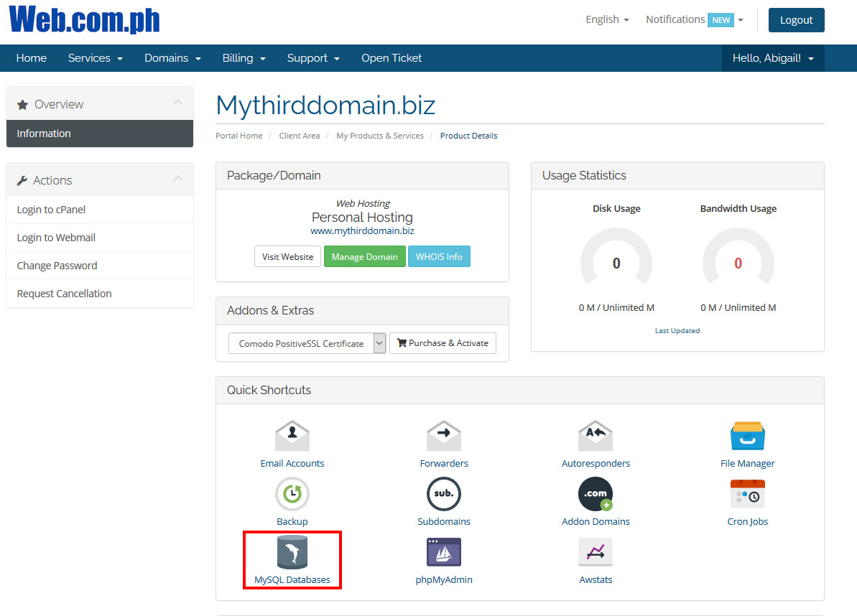Image resolution: width=857 pixels, height=616 pixels.
Task: Launch the phpMyAdmin sailboat icon
Action: 444,552
